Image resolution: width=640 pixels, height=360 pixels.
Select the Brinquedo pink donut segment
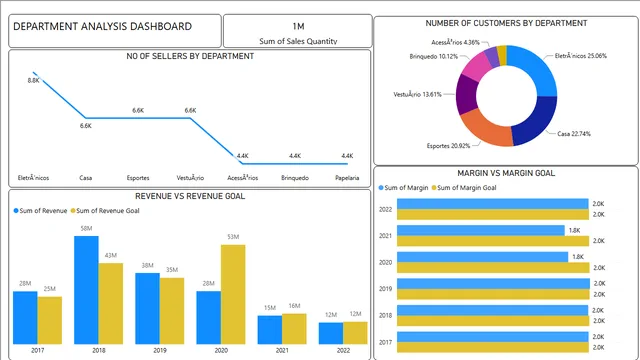pyautogui.click(x=477, y=67)
